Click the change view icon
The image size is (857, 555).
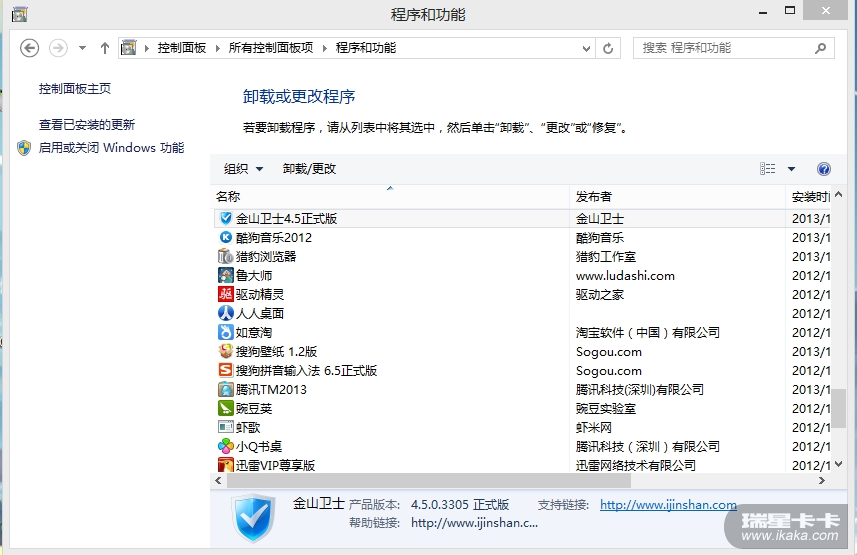(767, 168)
